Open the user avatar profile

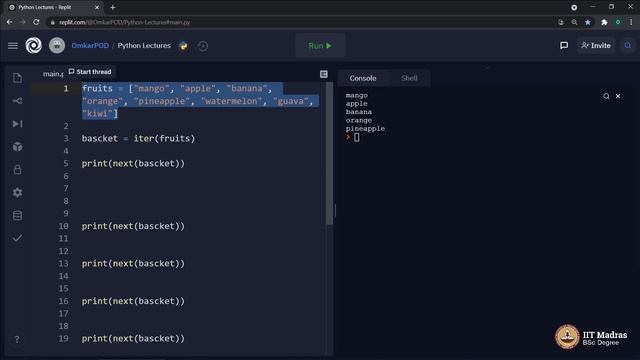coord(57,45)
